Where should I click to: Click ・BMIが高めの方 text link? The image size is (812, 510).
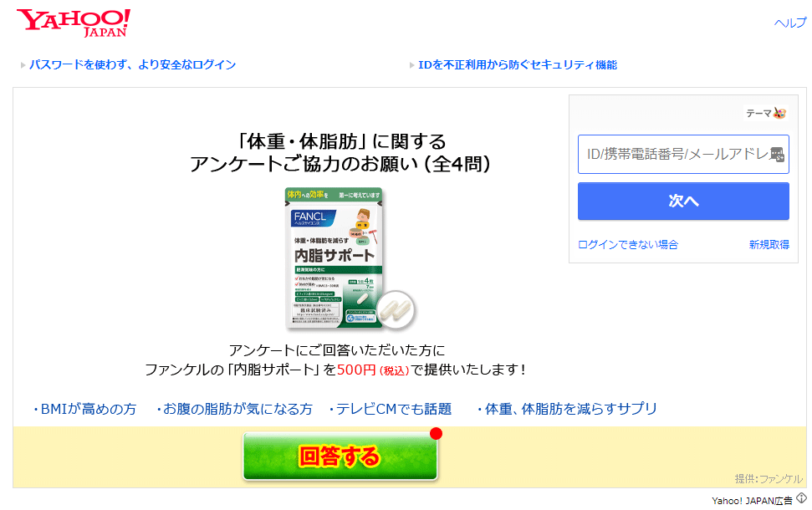84,409
